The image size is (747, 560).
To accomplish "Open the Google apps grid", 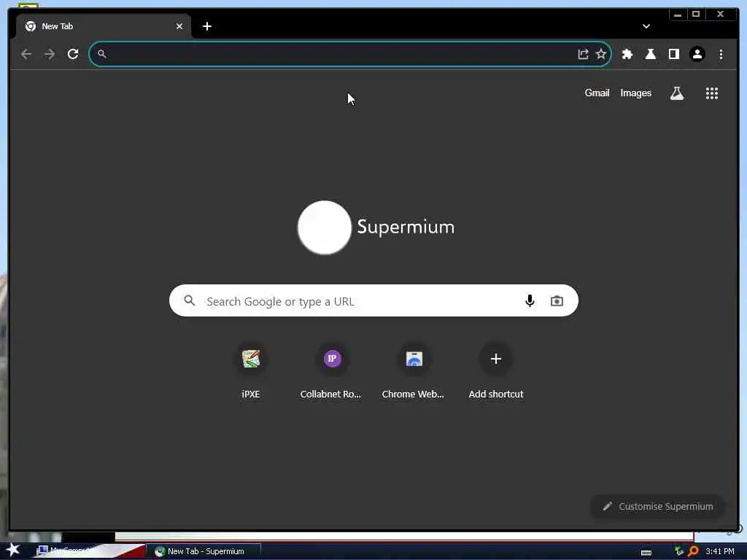I will [x=712, y=93].
